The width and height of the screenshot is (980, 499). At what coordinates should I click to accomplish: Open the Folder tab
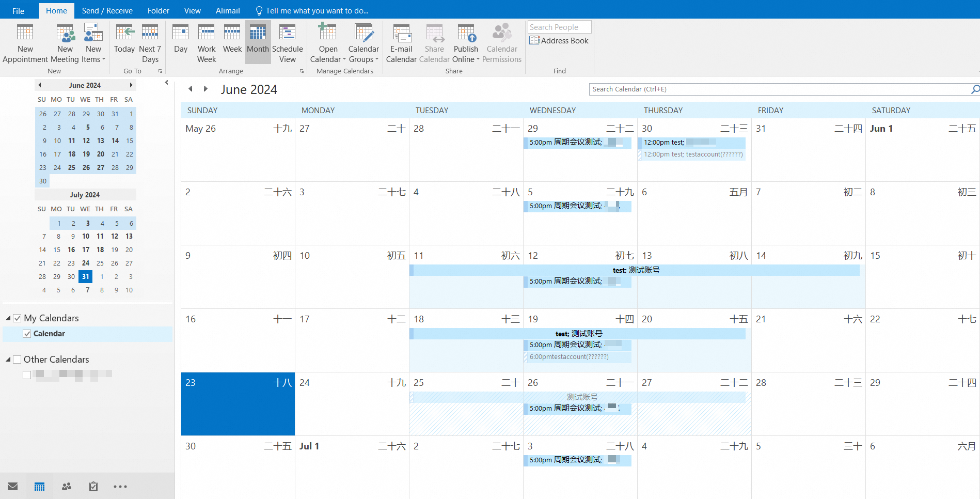(159, 10)
